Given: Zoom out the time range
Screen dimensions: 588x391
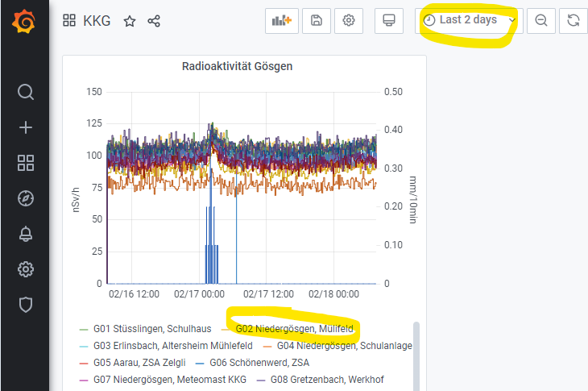Looking at the screenshot, I should (x=540, y=21).
